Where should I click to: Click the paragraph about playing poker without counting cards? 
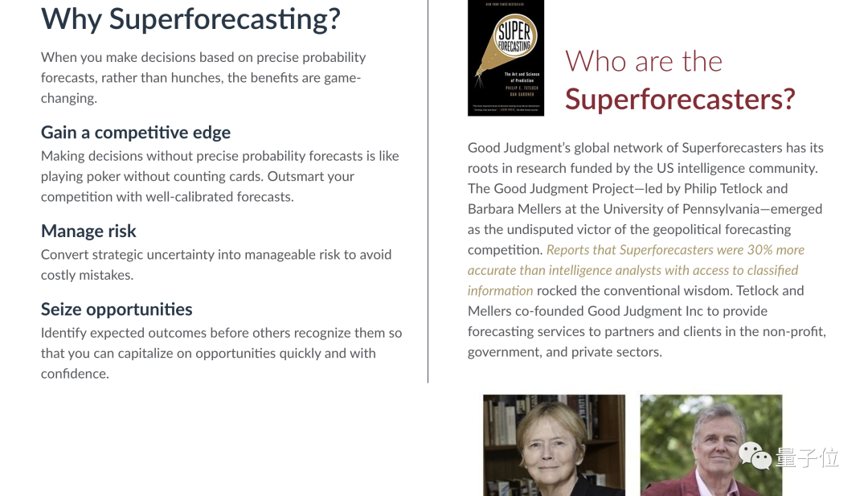(x=219, y=176)
